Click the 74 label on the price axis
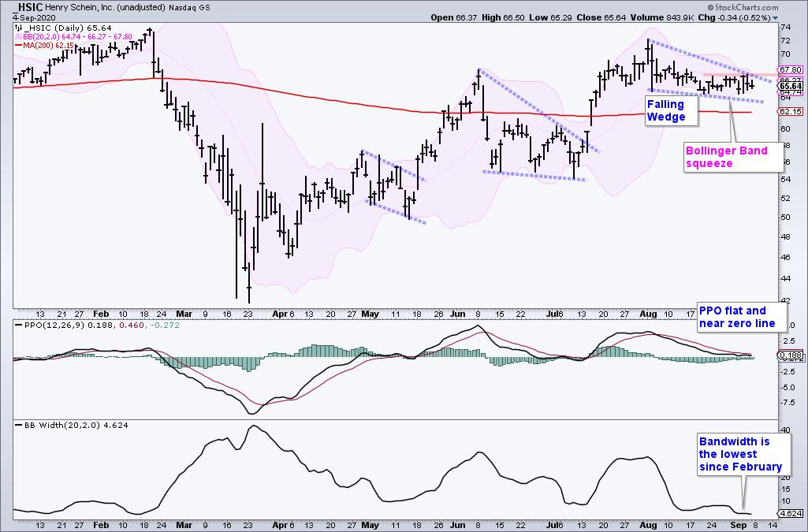This screenshot has height=532, width=808. click(785, 28)
